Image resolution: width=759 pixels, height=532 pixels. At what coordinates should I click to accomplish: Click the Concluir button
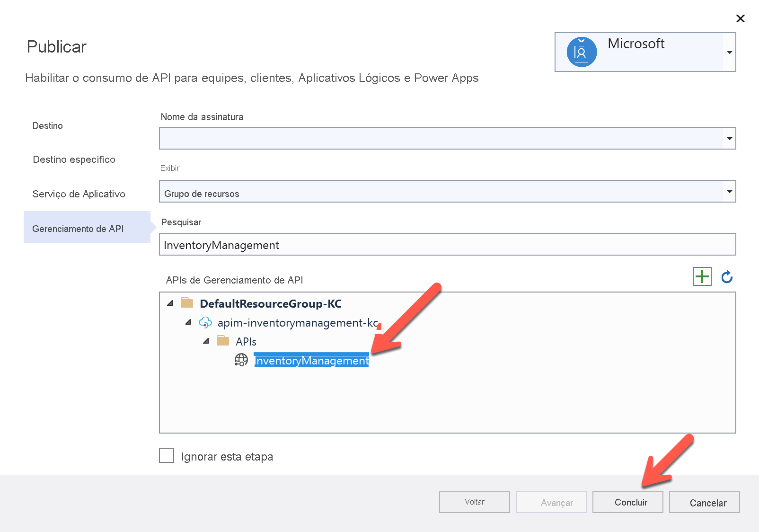click(x=627, y=502)
